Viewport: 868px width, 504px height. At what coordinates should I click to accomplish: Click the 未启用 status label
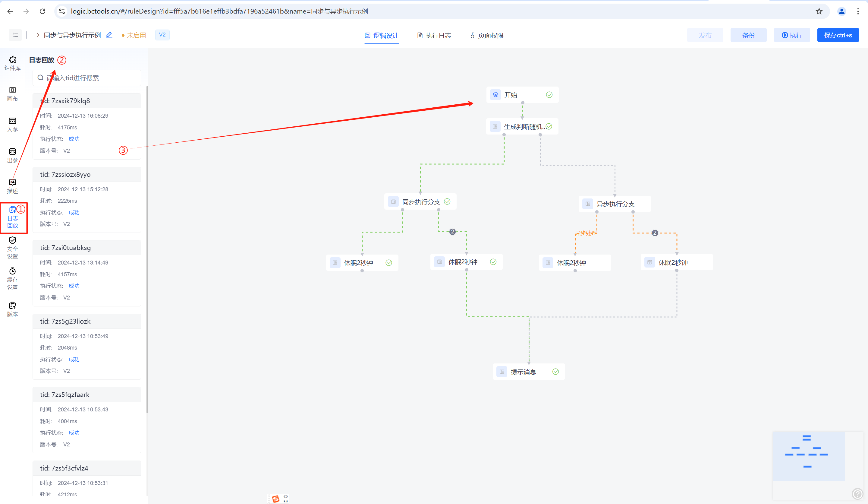(136, 35)
